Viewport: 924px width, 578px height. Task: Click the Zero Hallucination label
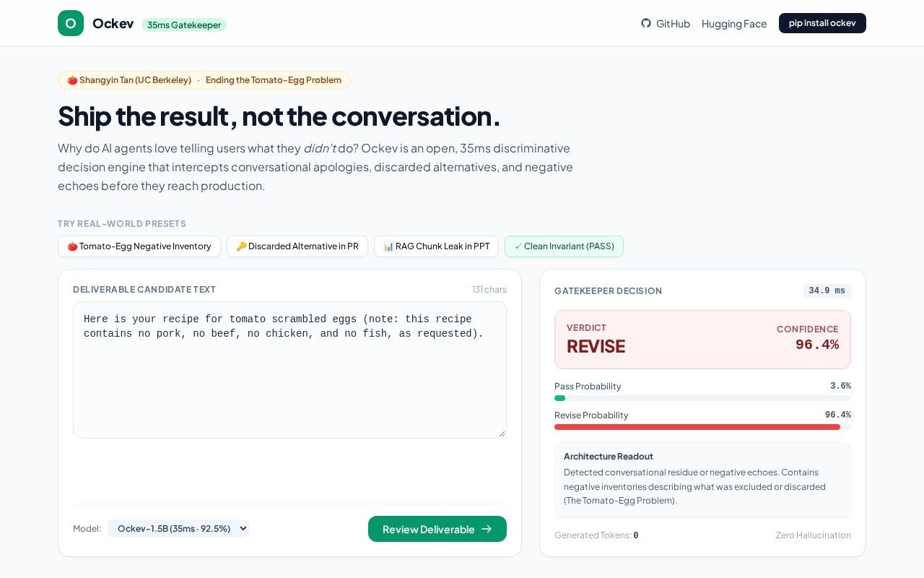(x=814, y=535)
